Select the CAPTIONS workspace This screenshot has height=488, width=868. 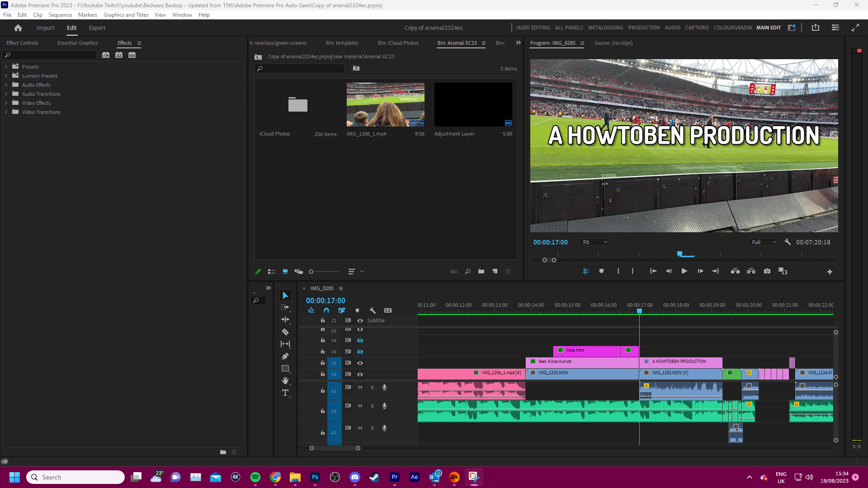(x=697, y=28)
